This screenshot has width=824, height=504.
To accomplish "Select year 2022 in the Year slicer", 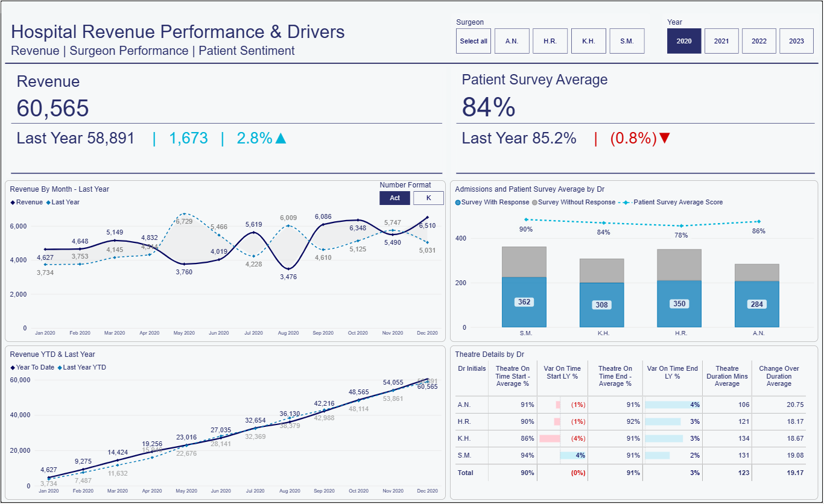I will (x=759, y=41).
